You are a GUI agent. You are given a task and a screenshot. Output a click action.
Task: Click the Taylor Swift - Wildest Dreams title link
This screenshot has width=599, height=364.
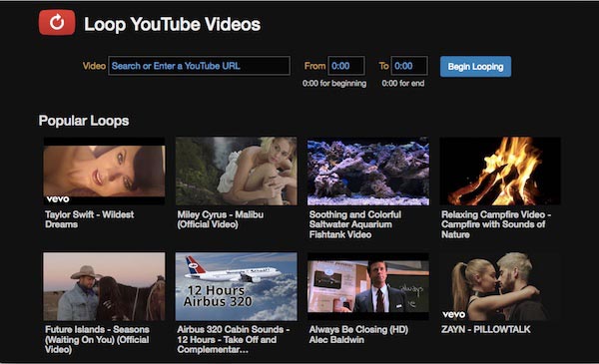tap(90, 219)
